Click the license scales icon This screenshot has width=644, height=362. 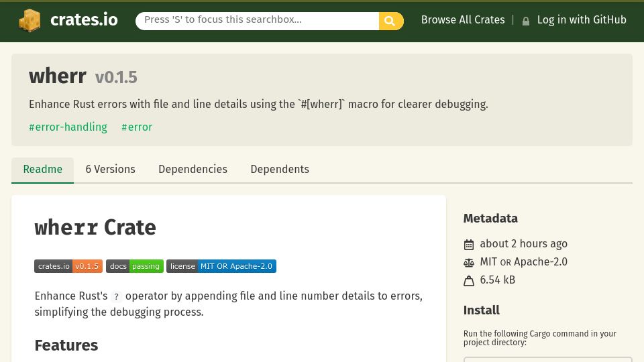469,263
